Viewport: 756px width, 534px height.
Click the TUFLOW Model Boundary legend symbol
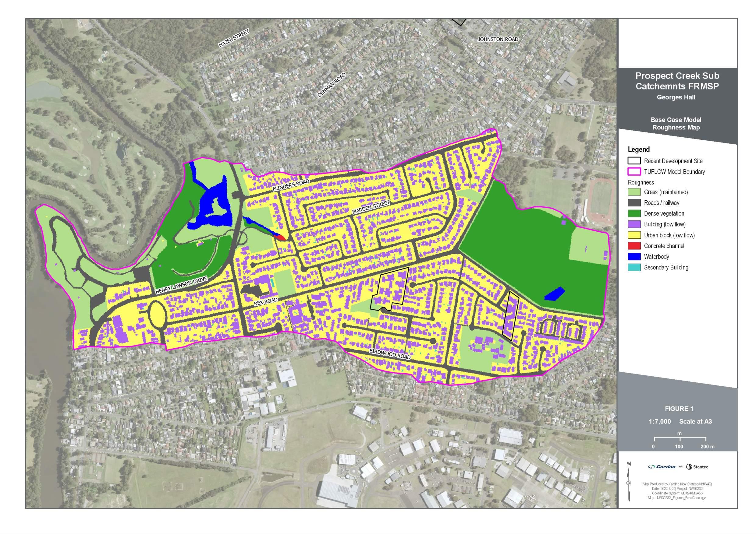click(634, 172)
